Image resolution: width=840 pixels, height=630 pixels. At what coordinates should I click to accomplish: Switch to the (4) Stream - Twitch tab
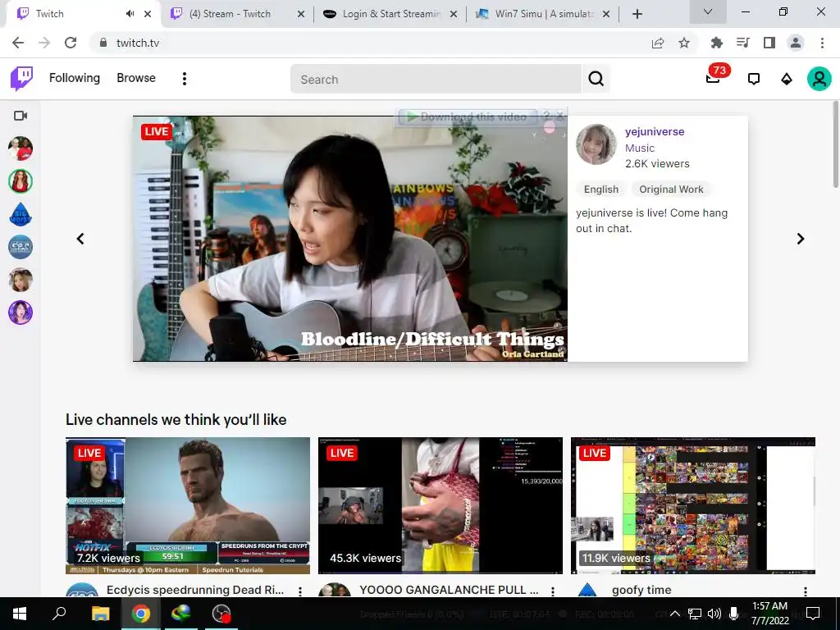[x=230, y=14]
